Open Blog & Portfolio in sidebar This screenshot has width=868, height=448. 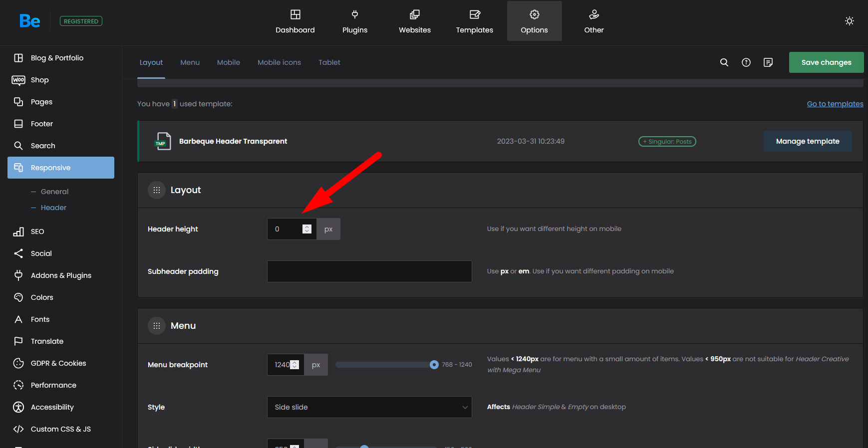point(61,58)
